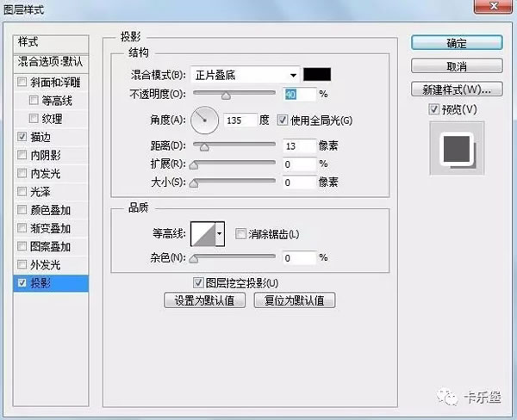This screenshot has width=517, height=420.
Task: Select the 投影 style row label
Action: point(40,283)
